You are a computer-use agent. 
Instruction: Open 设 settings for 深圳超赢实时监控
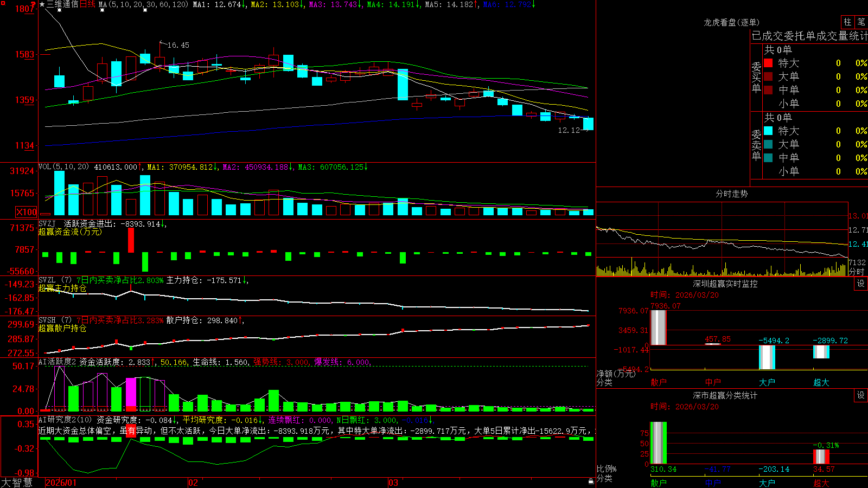[861, 284]
